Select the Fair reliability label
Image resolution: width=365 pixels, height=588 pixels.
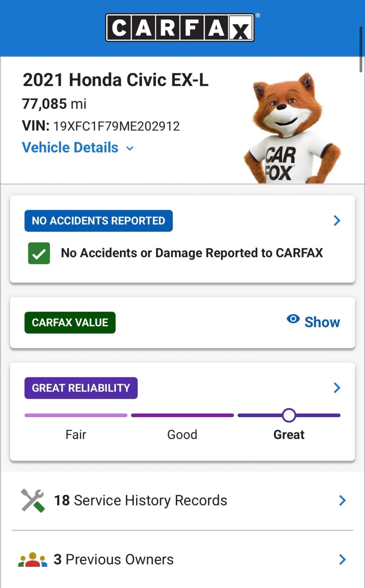click(76, 435)
